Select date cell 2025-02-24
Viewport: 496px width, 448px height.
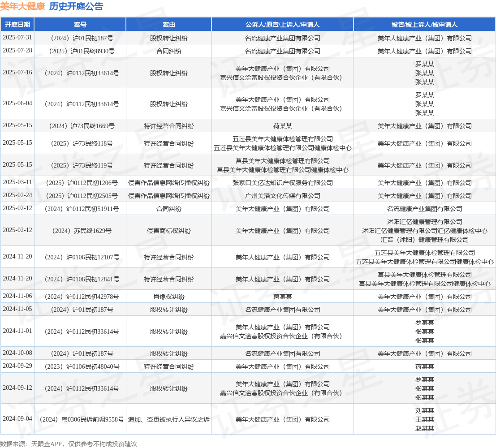pos(17,195)
